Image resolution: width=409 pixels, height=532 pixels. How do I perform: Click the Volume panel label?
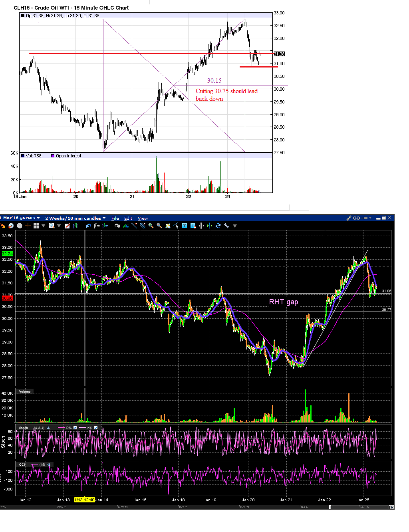click(x=25, y=391)
